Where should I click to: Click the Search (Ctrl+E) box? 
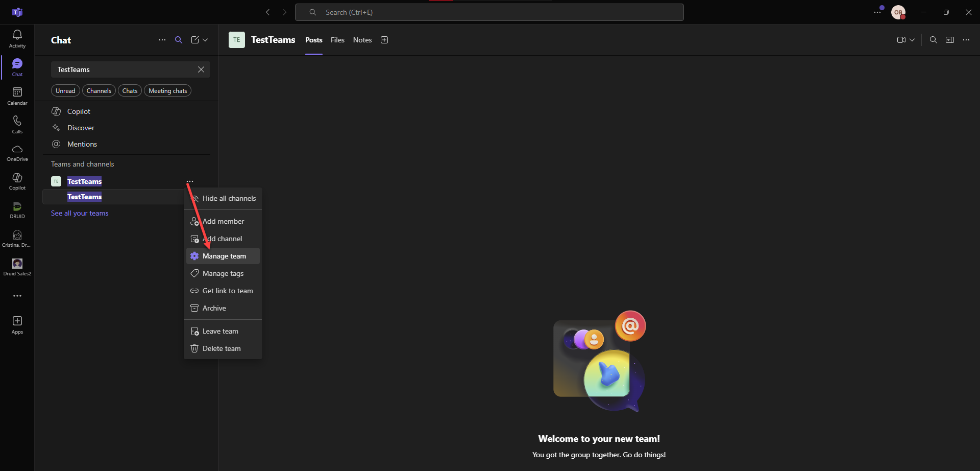(489, 12)
